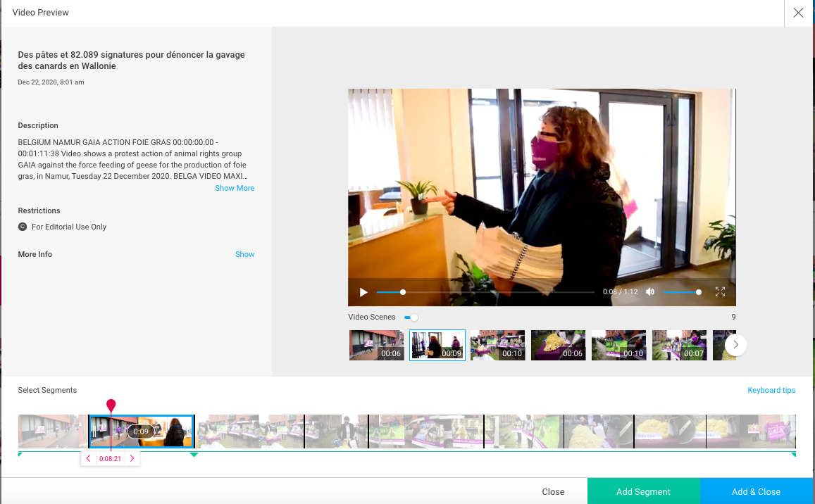Close the Video Preview dialog with X

point(798,13)
